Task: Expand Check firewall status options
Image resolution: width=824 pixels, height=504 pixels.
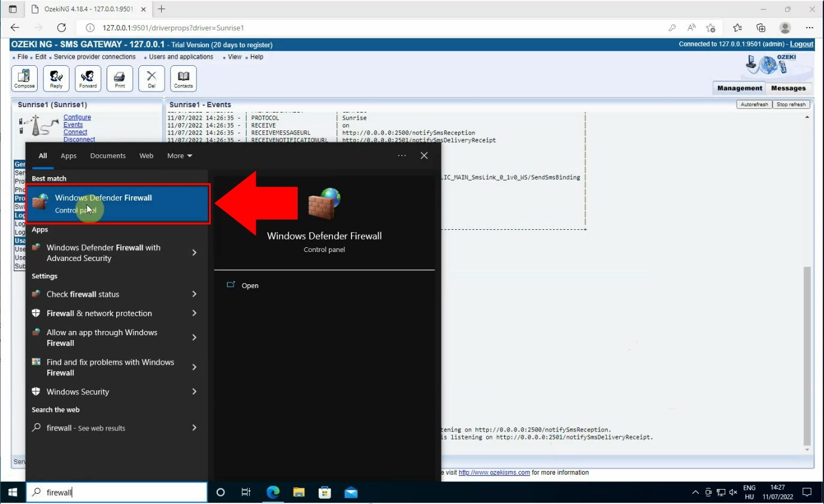Action: [x=194, y=294]
